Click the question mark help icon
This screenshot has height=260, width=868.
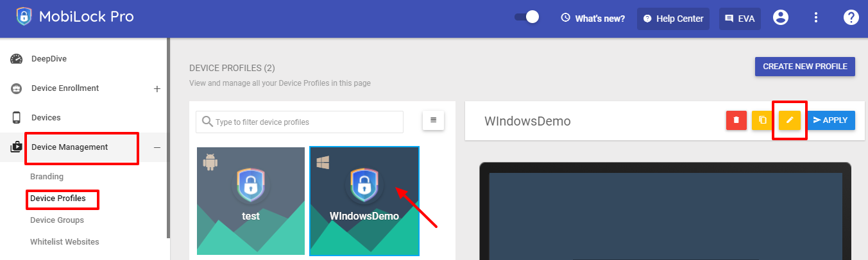[851, 18]
